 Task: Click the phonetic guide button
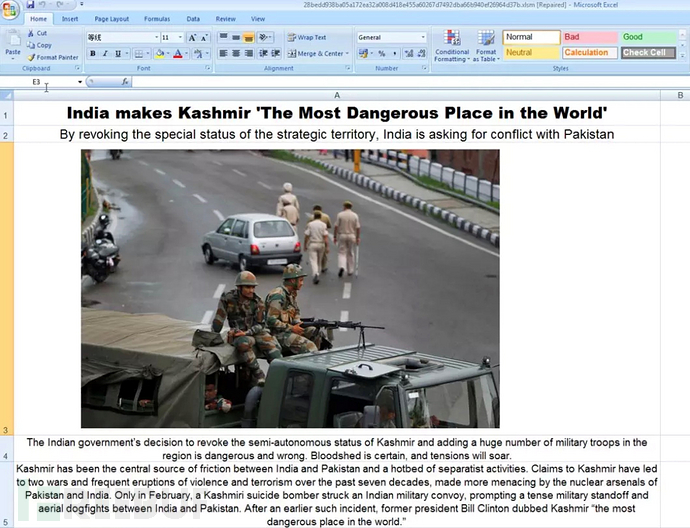[198, 54]
